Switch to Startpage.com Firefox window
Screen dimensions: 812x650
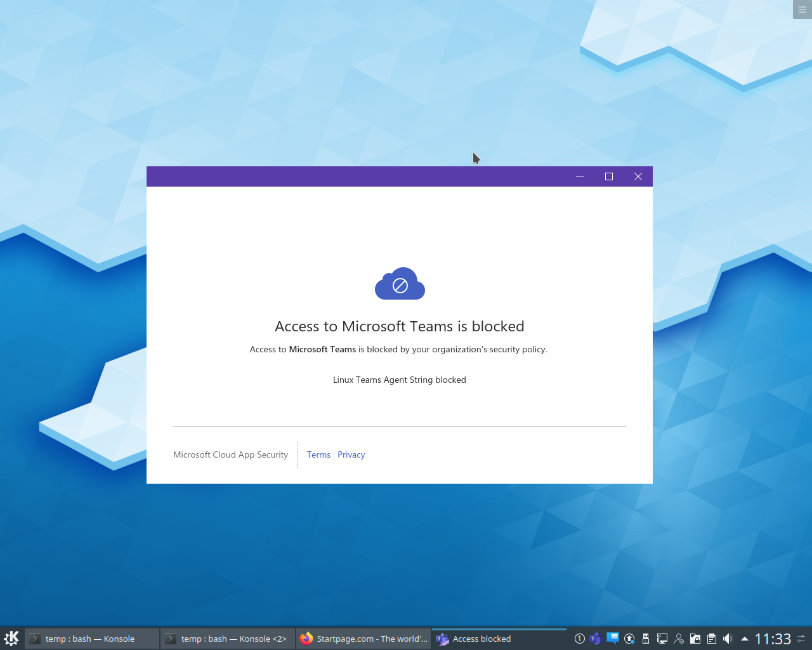[x=363, y=639]
